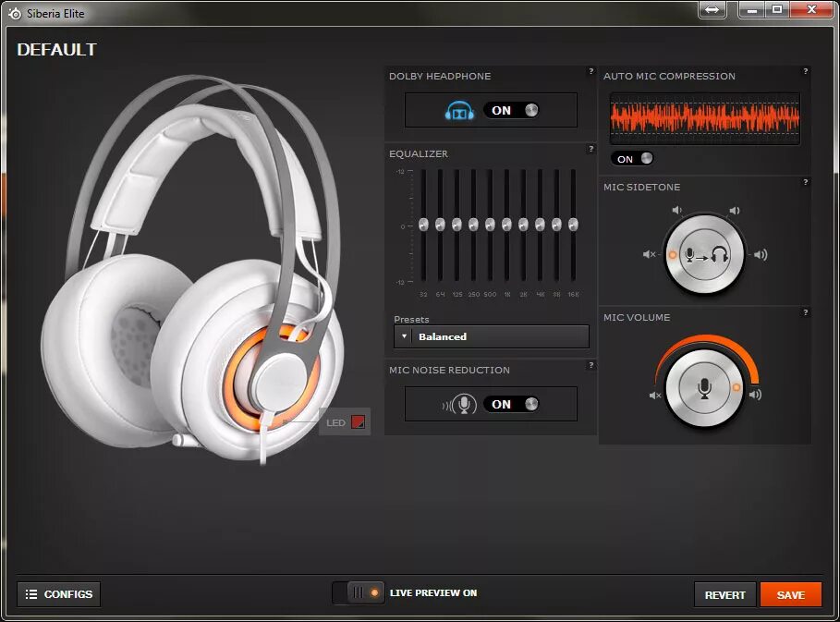Mute mic via the Mic Volume mute icon

(x=655, y=396)
